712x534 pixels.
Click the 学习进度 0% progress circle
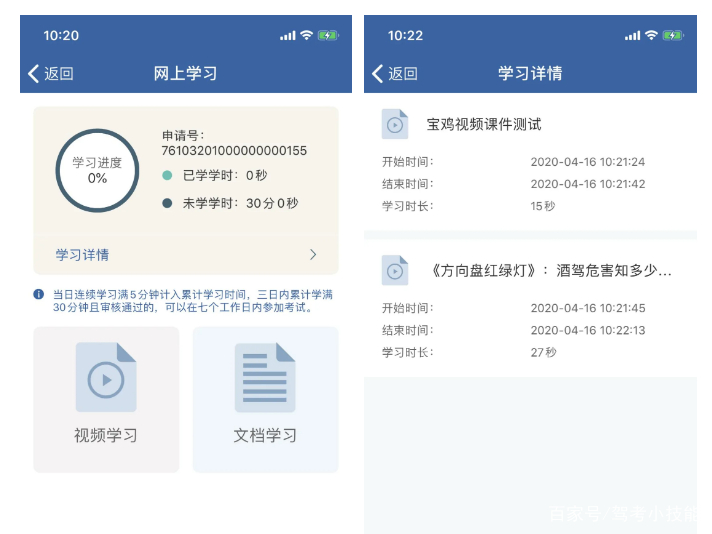97,170
